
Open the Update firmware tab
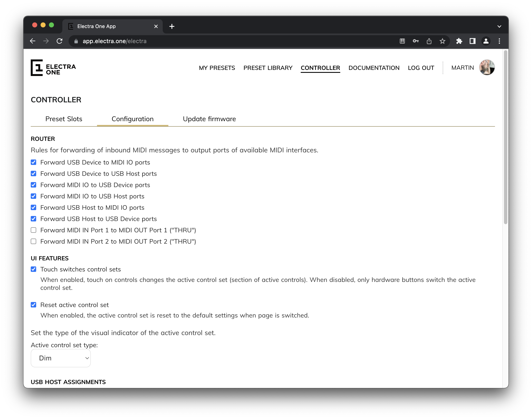click(209, 119)
